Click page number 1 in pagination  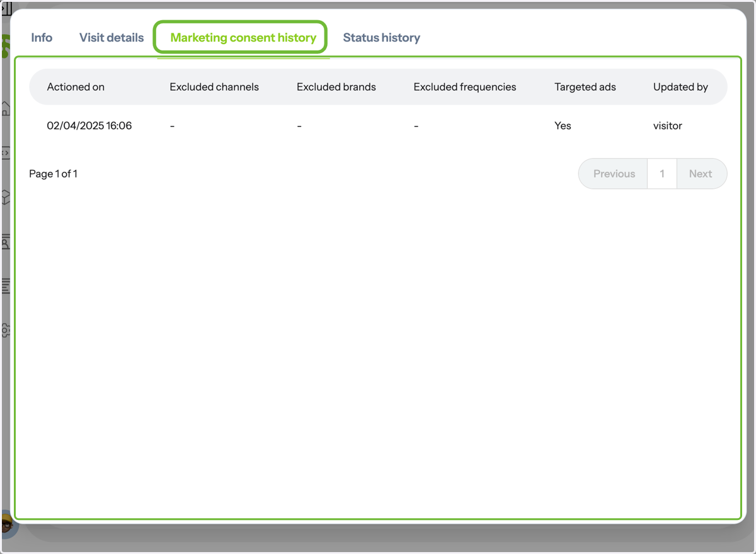click(x=662, y=174)
